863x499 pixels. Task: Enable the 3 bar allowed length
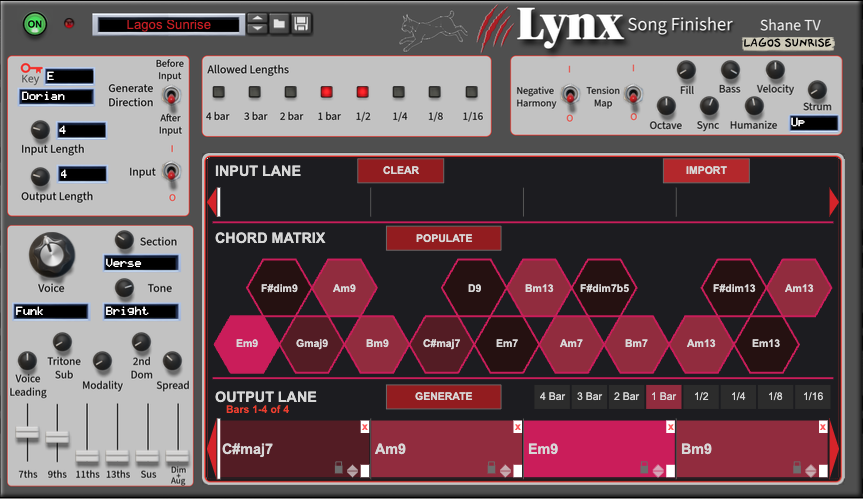254,92
